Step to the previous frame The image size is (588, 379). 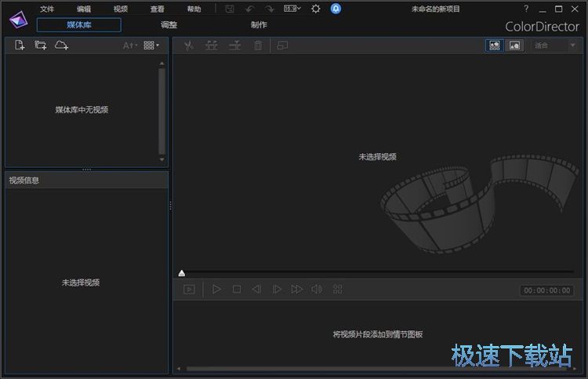click(x=256, y=290)
